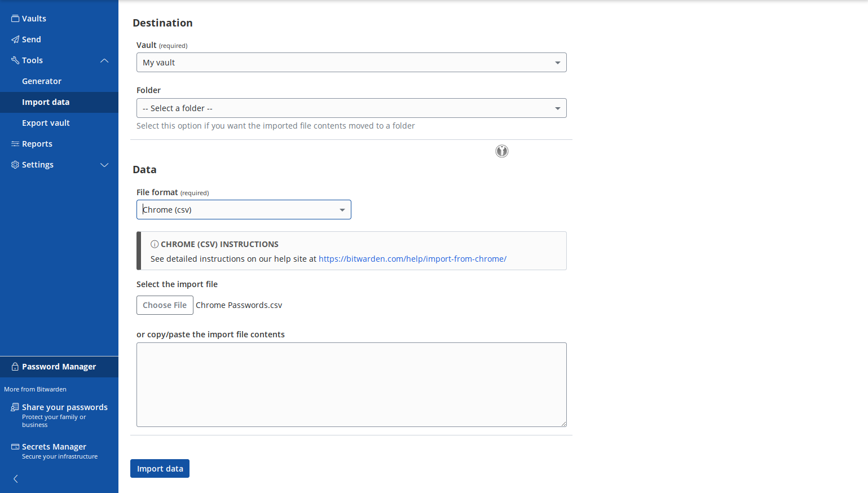Select Password Manager product
This screenshot has height=493, width=868.
tap(59, 367)
